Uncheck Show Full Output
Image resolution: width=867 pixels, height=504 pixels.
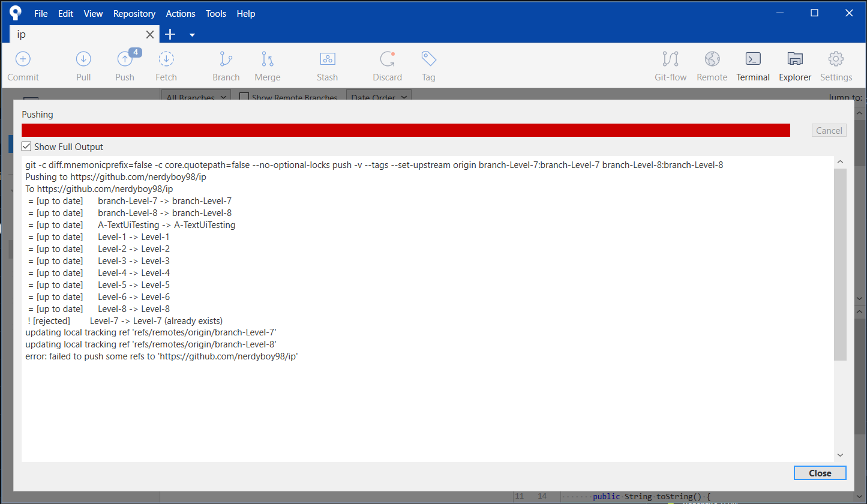tap(26, 146)
